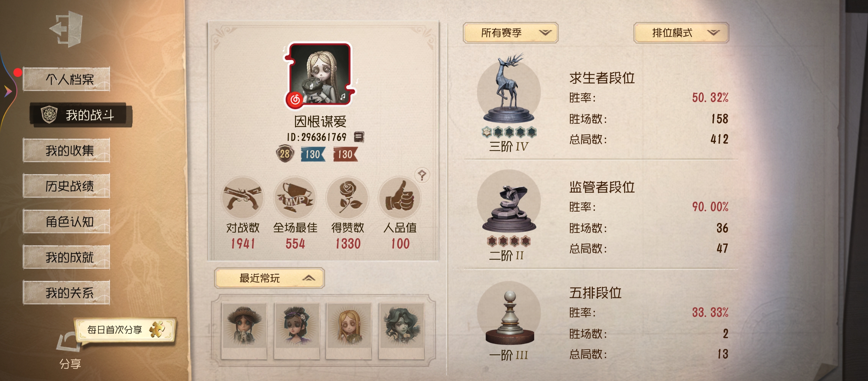Click the exit door icon
Viewport: 868px width, 381px height.
coord(67,29)
